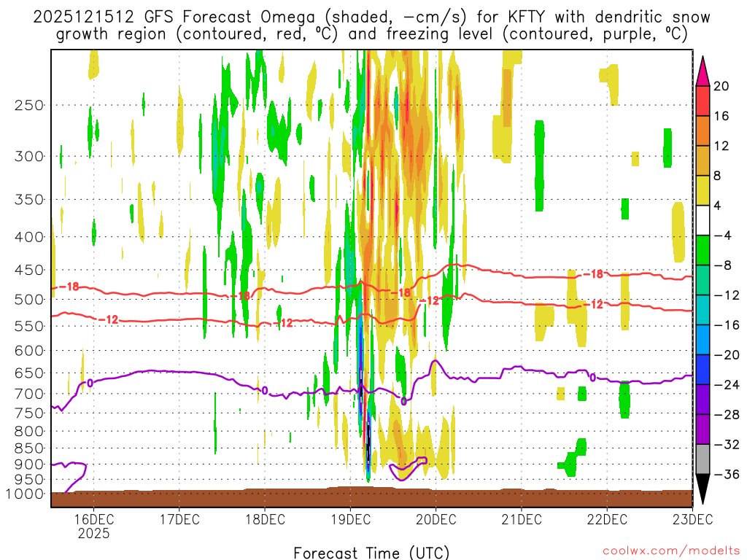Screen dimensions: 747x560
Task: Select the 16DEC date label on the time axis
Action: [93, 519]
